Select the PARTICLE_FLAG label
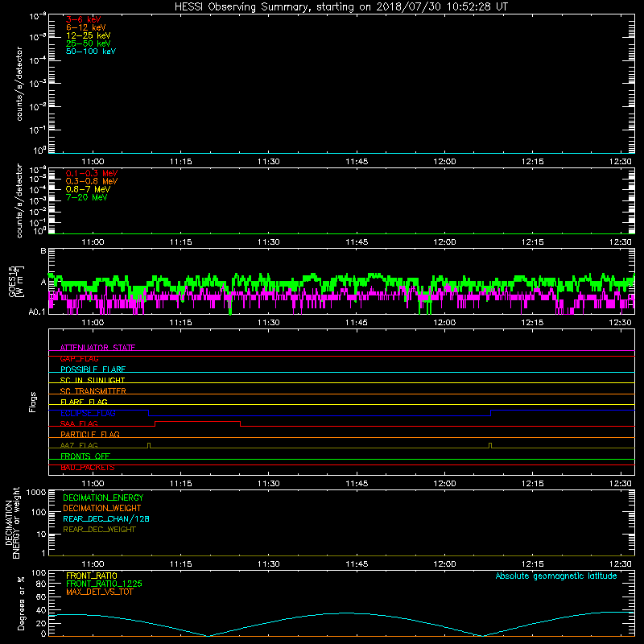 (90, 434)
